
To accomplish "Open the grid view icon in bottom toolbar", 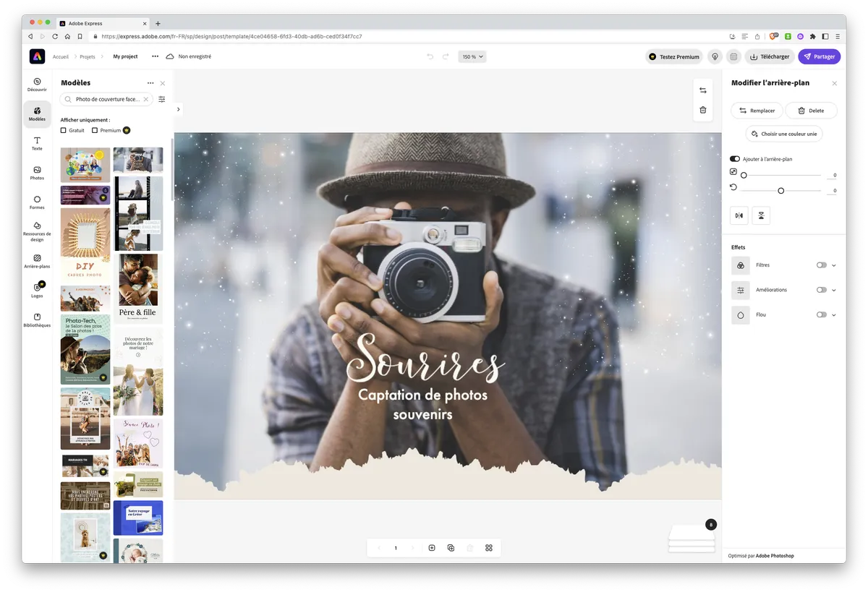I will 489,548.
